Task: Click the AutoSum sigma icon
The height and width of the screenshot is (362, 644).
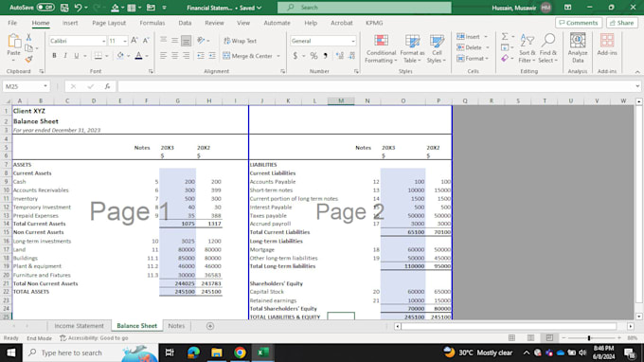Action: click(505, 37)
